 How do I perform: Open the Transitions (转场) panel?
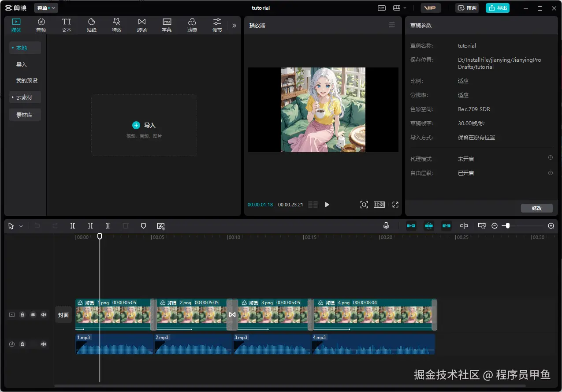coord(141,25)
